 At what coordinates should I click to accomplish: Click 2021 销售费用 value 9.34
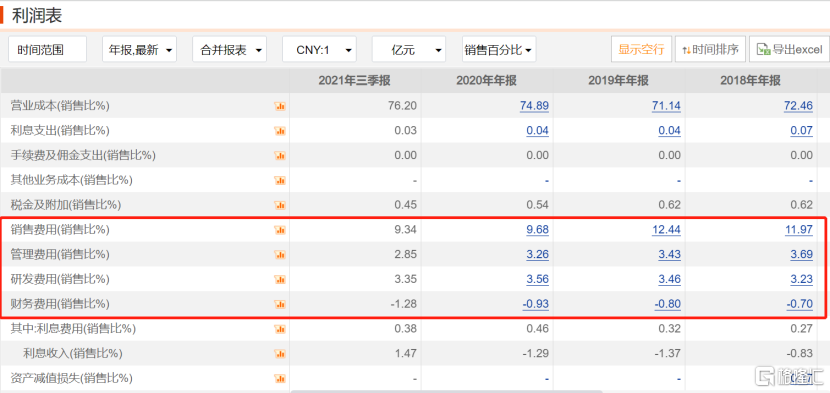pos(405,230)
